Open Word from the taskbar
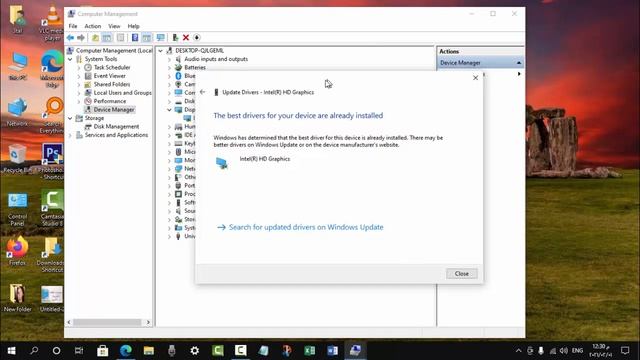Screen dimensions: 640x360 pyautogui.click(x=332, y=351)
